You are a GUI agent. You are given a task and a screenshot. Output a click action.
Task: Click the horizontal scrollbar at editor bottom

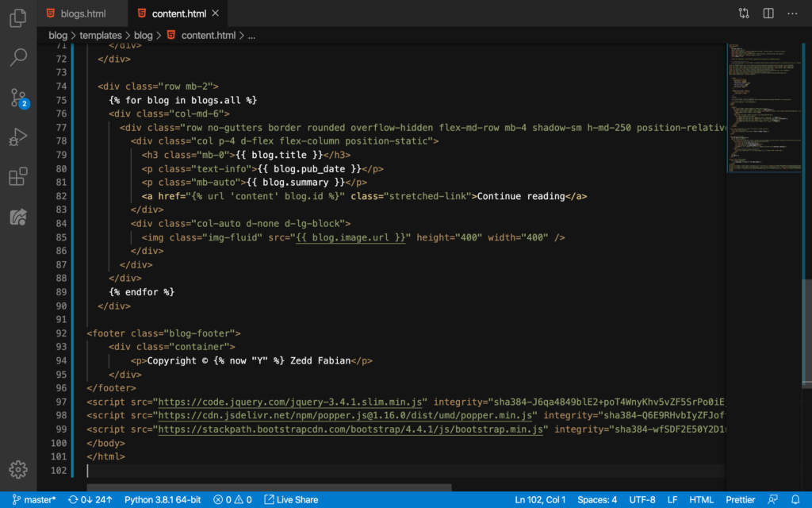point(270,488)
